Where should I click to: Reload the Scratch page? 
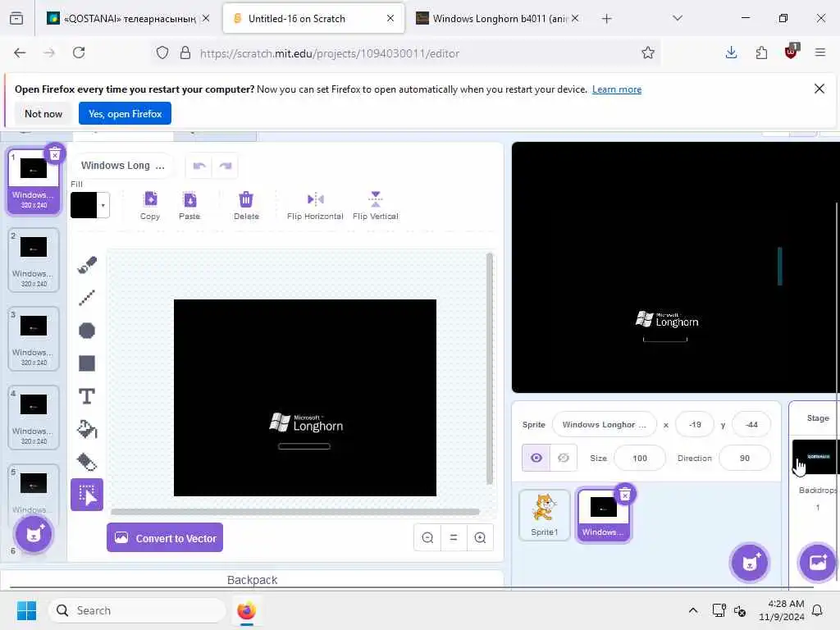79,52
